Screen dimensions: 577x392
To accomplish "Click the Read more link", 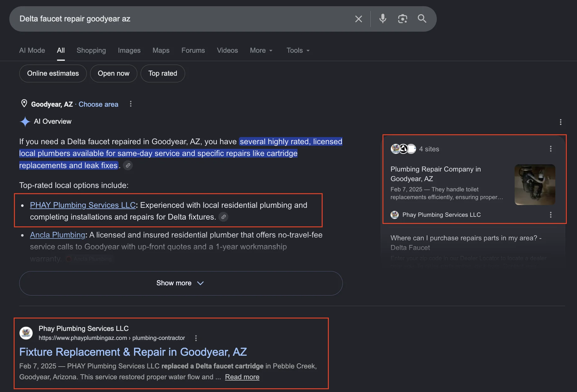I will [x=242, y=377].
